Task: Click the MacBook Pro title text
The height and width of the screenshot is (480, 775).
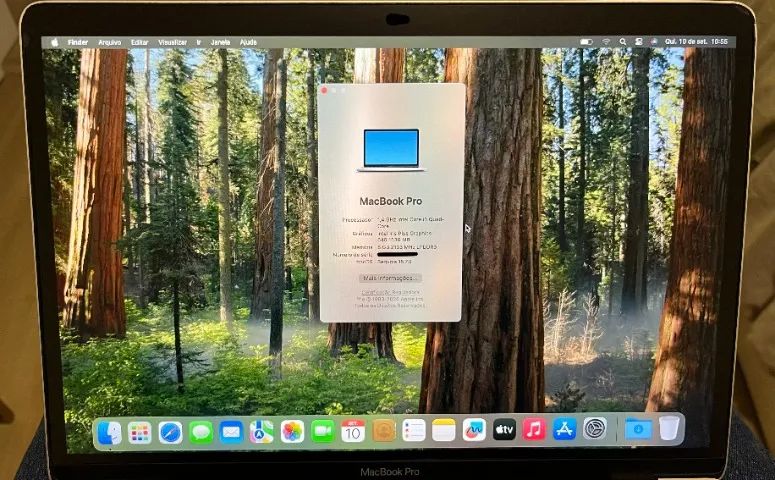Action: (390, 201)
